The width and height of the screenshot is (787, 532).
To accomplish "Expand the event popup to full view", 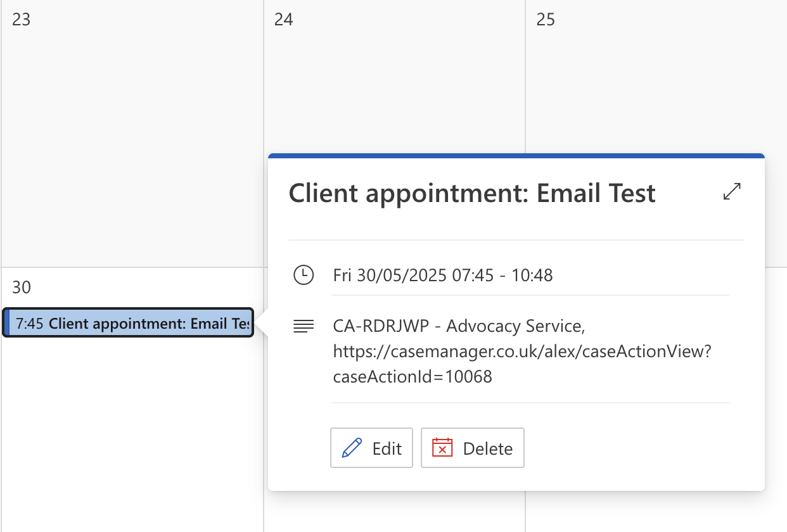I will 732,192.
